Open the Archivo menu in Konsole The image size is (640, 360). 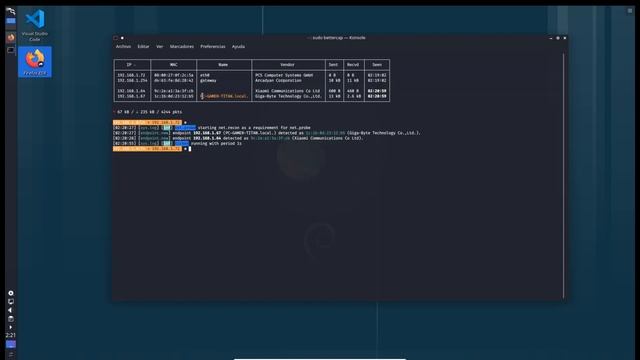(123, 47)
